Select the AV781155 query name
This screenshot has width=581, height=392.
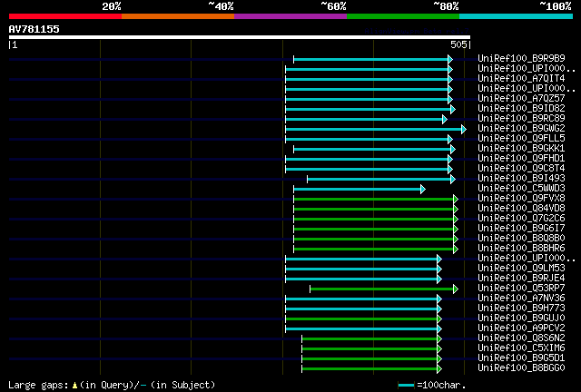pos(34,29)
